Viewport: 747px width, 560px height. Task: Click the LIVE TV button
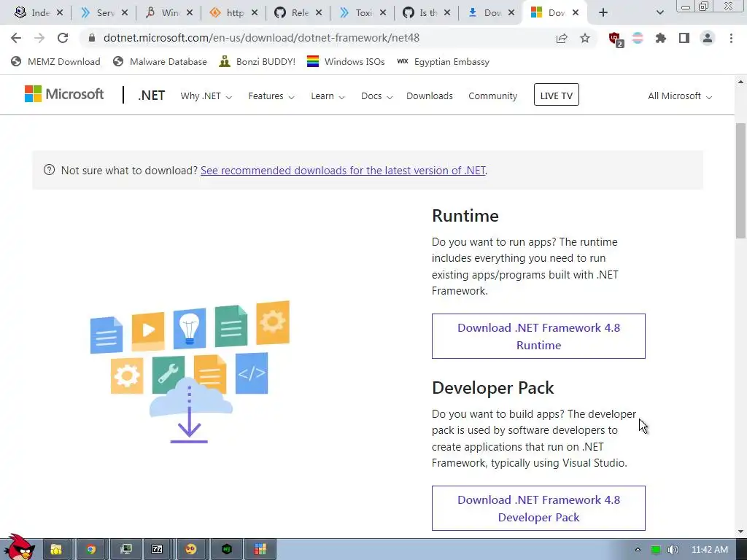(556, 95)
